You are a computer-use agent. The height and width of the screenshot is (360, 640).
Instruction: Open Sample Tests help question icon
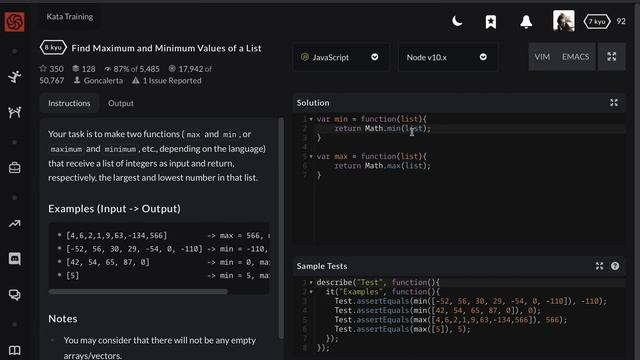[615, 266]
